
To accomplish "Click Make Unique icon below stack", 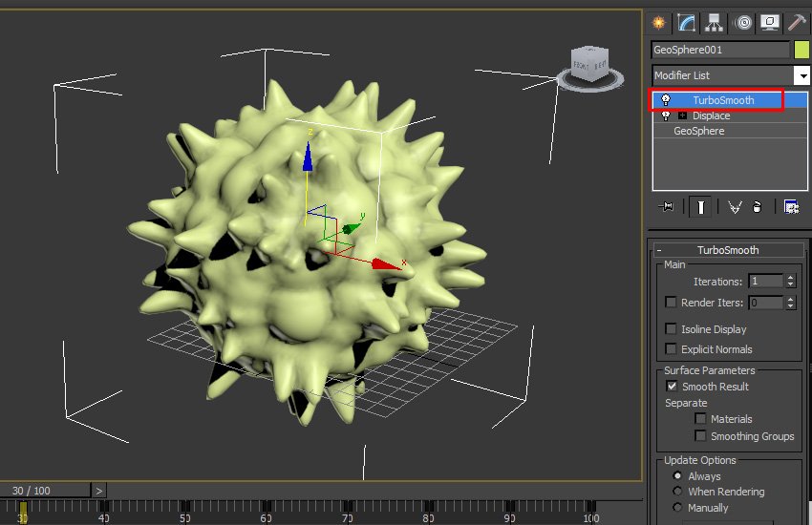I will pyautogui.click(x=734, y=206).
